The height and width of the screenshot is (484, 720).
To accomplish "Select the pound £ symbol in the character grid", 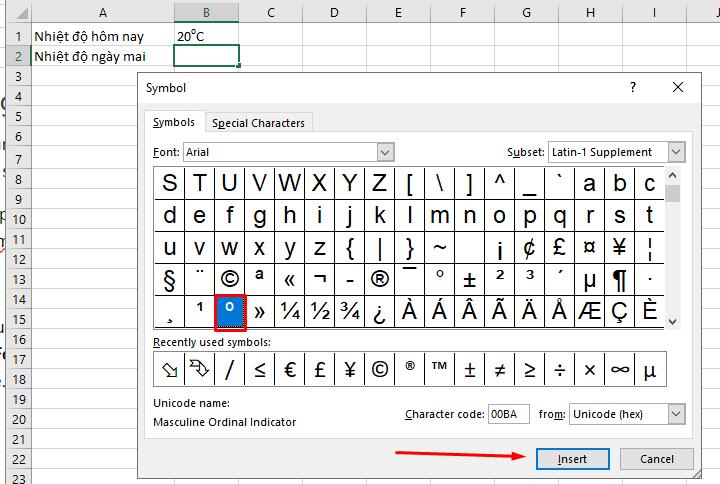I will tap(559, 248).
